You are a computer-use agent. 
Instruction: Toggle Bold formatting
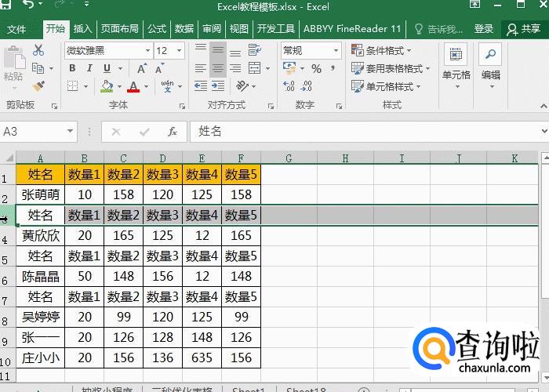tap(72, 68)
